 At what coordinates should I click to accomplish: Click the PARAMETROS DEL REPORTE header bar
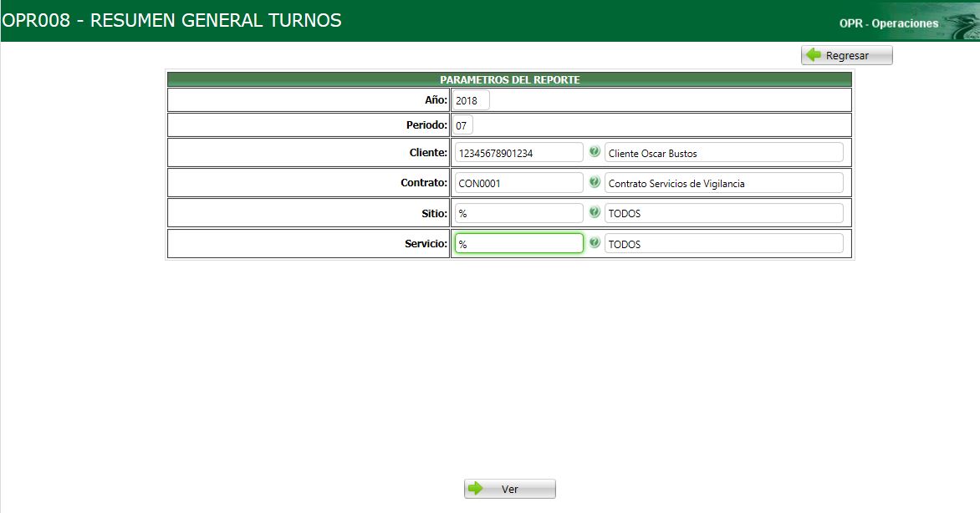(508, 78)
